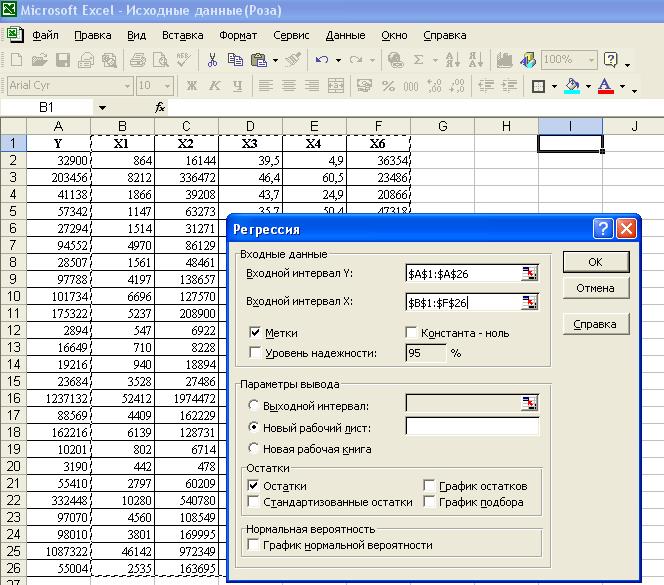Click the dialog help question mark icon
The image size is (664, 585).
click(x=603, y=229)
